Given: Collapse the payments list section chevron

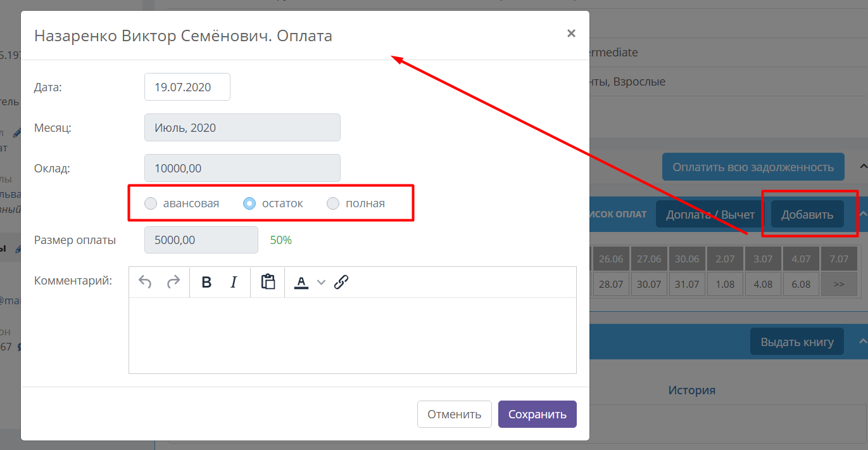Looking at the screenshot, I should [x=863, y=214].
